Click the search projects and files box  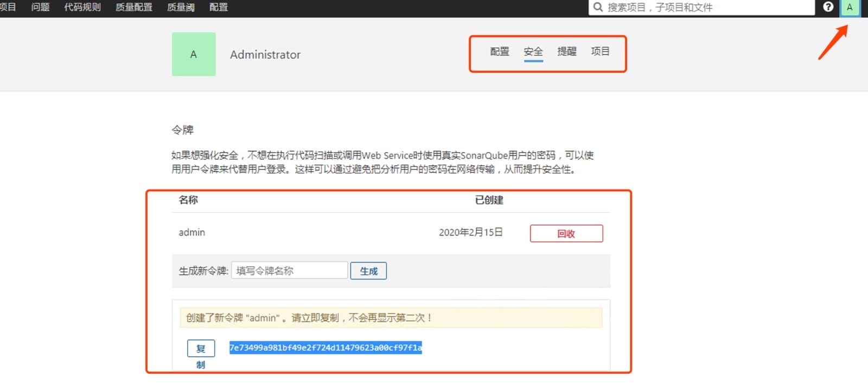coord(705,7)
